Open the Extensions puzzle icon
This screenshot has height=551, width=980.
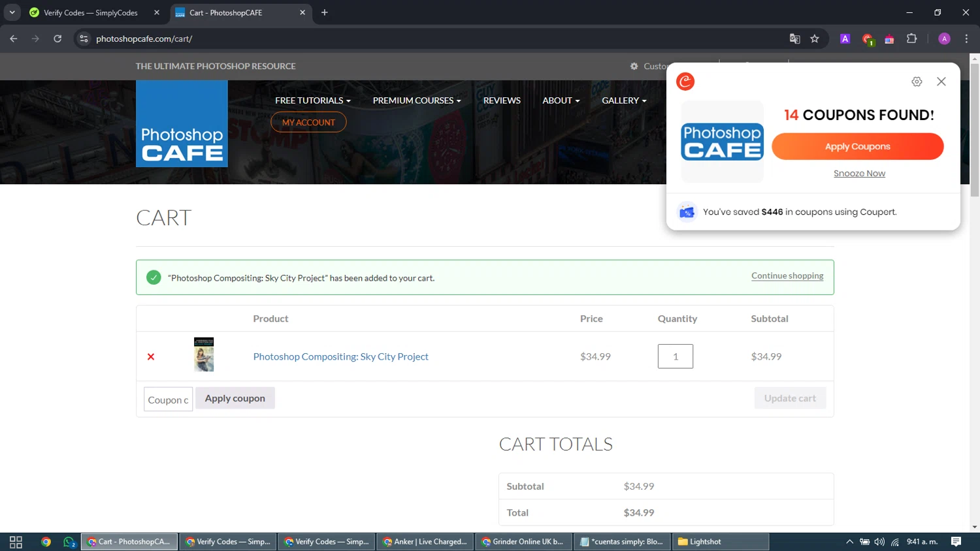(x=911, y=39)
